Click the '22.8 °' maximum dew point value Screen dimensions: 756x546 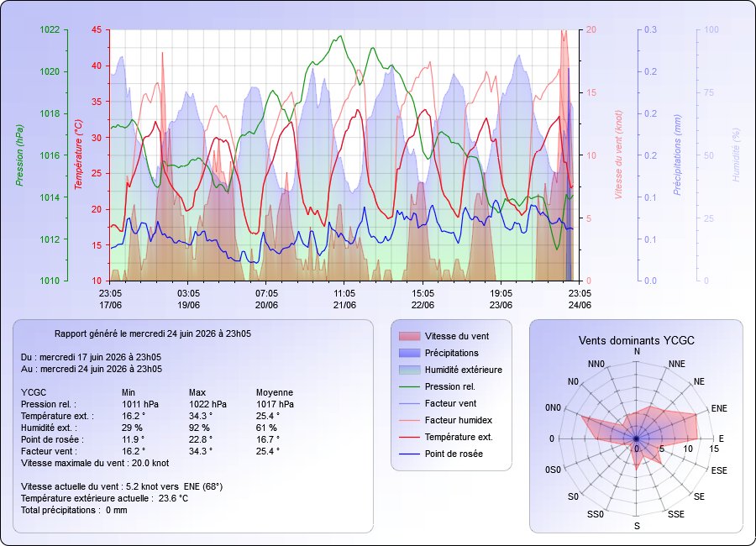click(x=201, y=439)
